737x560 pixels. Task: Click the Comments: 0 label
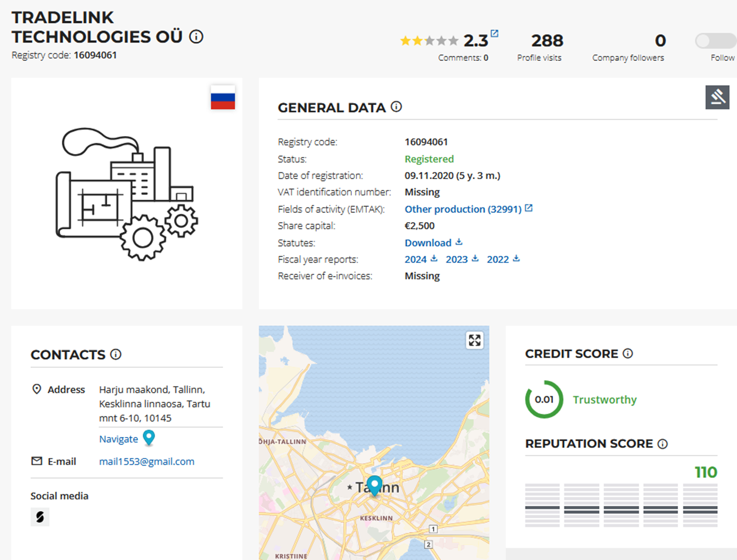point(463,58)
